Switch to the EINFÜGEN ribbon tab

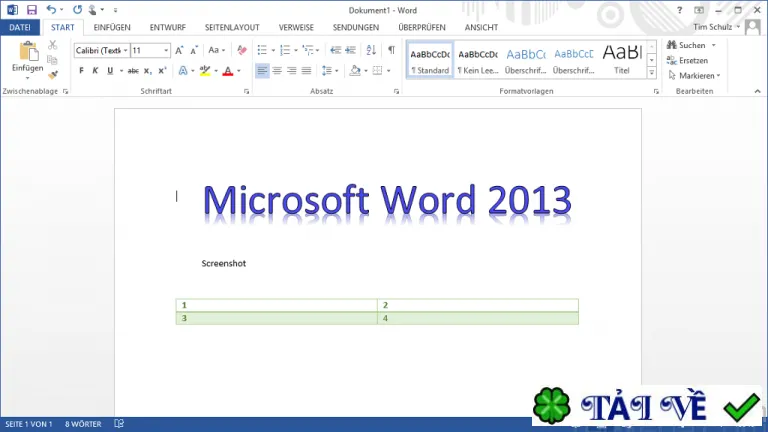(x=112, y=27)
